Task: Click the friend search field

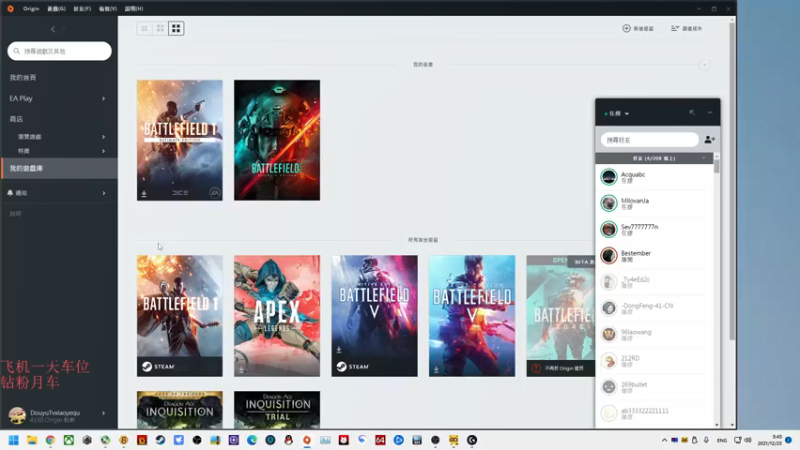Action: 649,140
